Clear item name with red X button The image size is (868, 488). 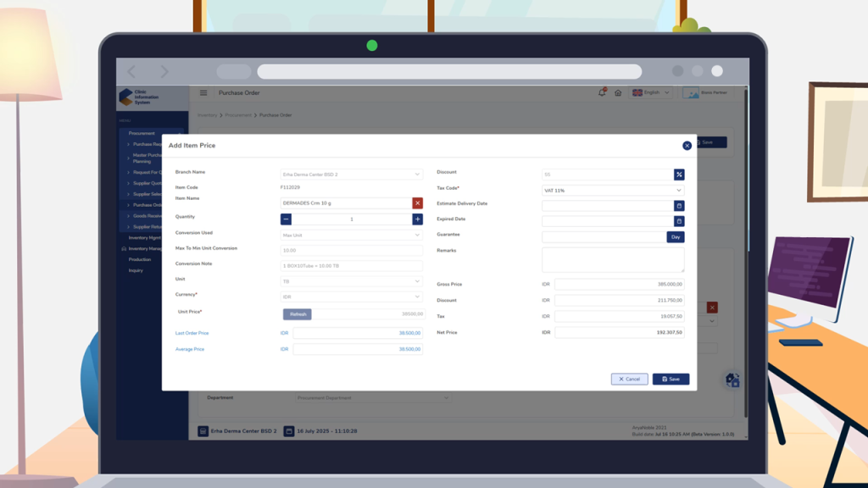tap(417, 203)
